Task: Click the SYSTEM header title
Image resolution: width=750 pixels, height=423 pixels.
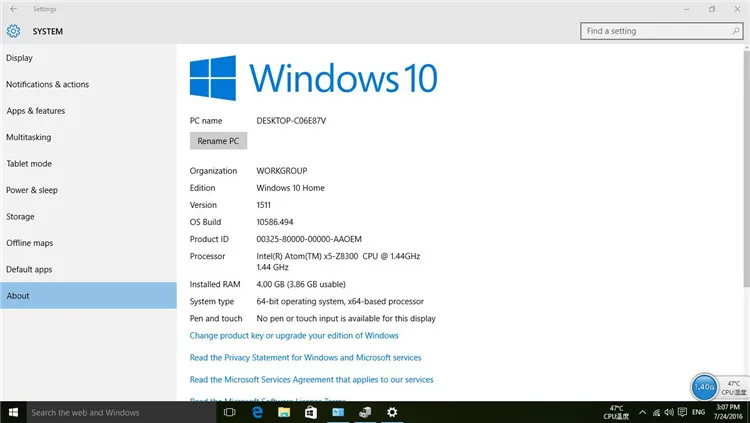Action: click(x=48, y=32)
